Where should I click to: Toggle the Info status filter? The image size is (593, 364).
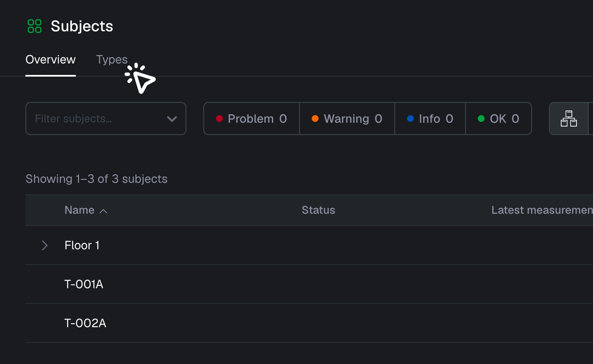(430, 119)
